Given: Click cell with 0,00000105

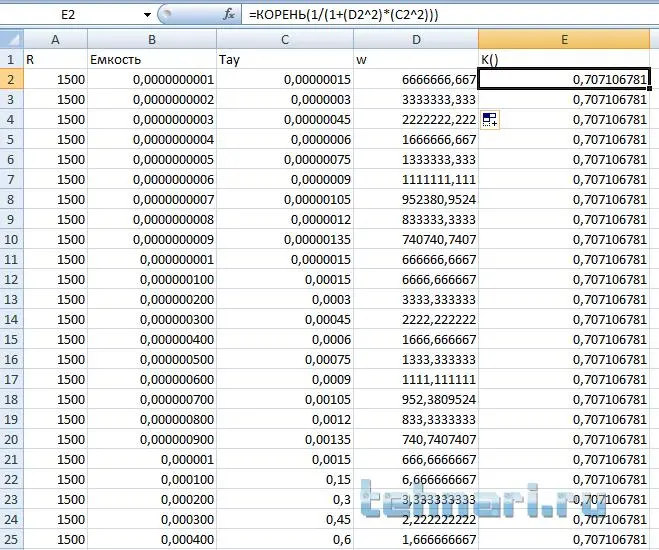Looking at the screenshot, I should [x=285, y=200].
